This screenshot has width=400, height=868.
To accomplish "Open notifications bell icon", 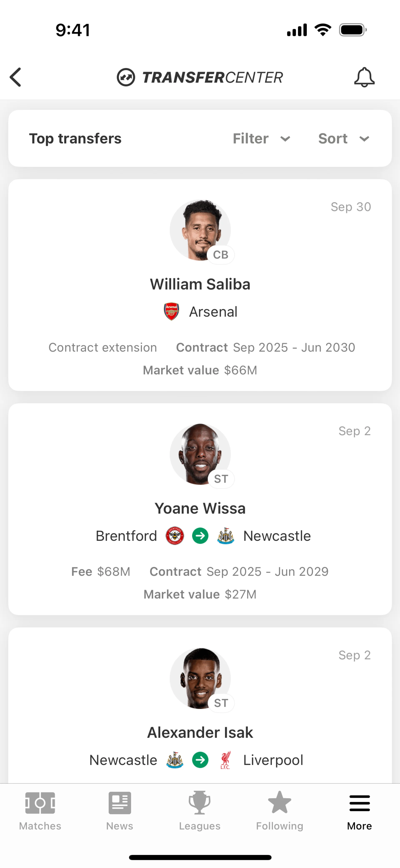I will click(x=364, y=77).
